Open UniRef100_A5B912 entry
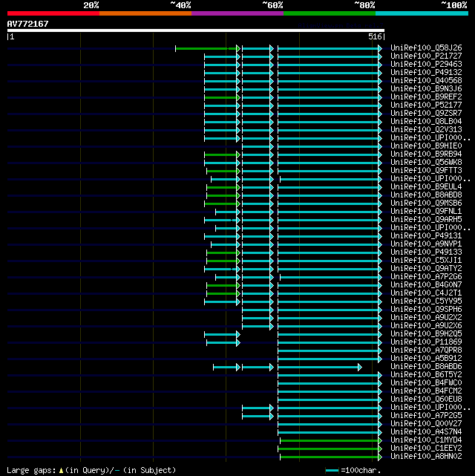This screenshot has width=475, height=476. 426,359
